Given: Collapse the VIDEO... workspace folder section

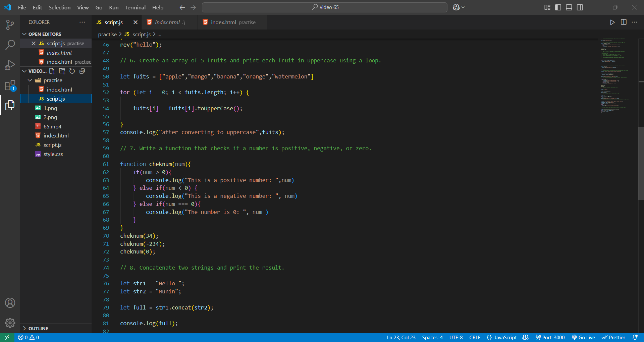Looking at the screenshot, I should pyautogui.click(x=24, y=71).
